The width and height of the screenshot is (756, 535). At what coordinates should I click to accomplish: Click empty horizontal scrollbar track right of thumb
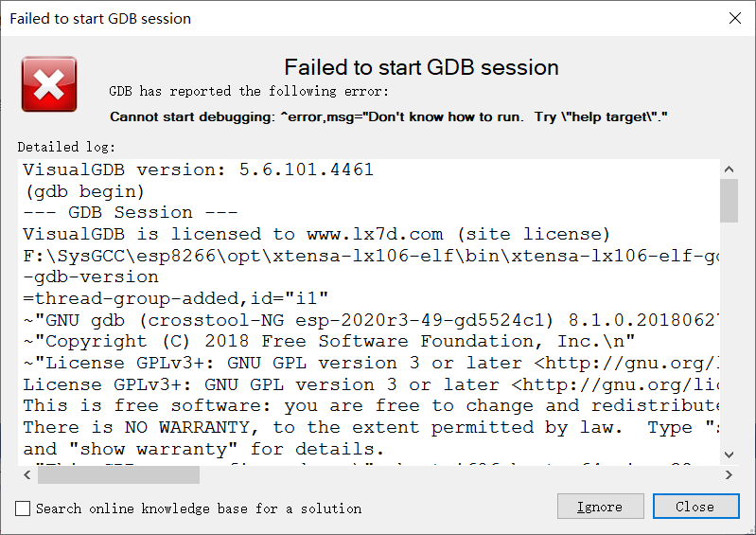454,474
